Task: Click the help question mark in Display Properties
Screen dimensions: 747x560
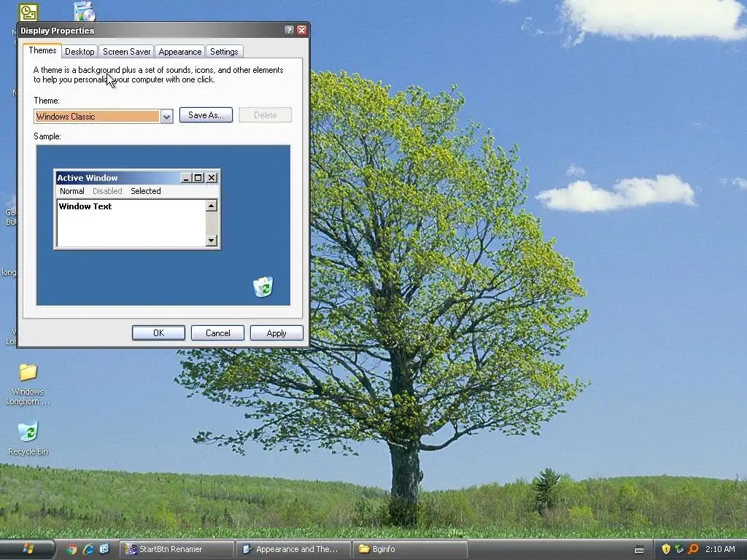Action: (x=289, y=30)
